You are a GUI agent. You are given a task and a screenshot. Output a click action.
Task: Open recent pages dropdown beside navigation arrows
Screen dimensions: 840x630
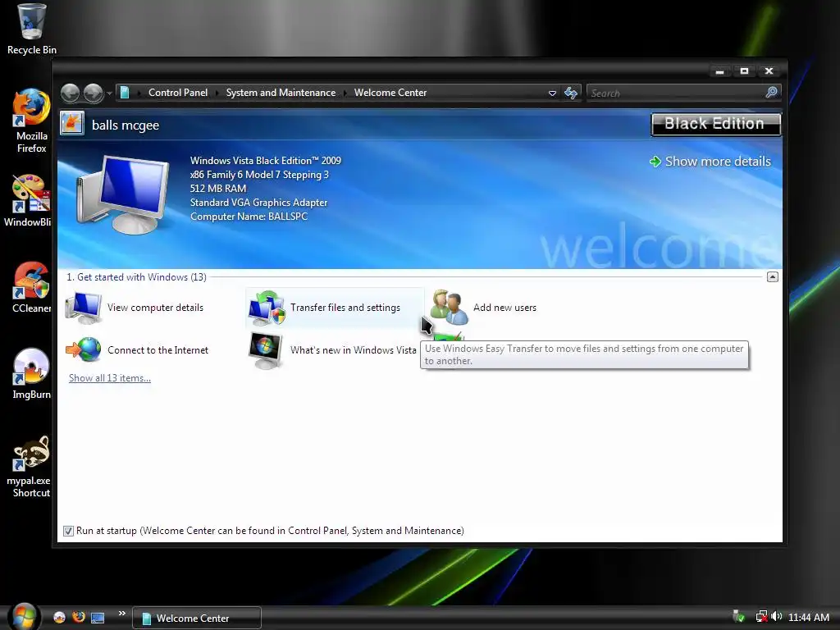tap(109, 94)
